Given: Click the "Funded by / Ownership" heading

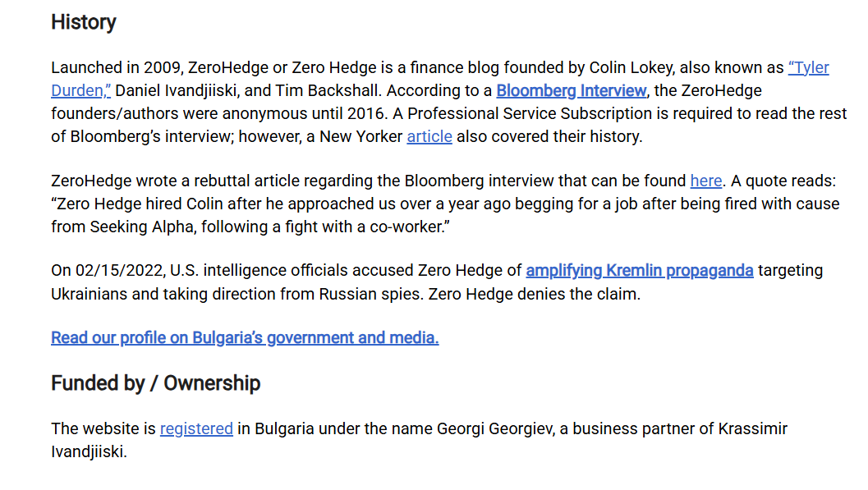Looking at the screenshot, I should [155, 383].
